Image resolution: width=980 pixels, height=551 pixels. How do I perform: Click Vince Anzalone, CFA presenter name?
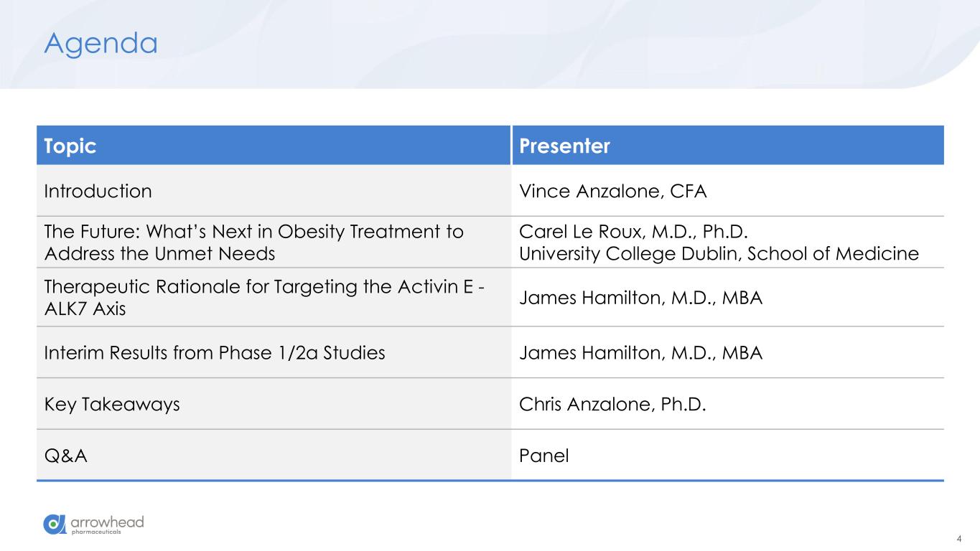click(x=612, y=192)
